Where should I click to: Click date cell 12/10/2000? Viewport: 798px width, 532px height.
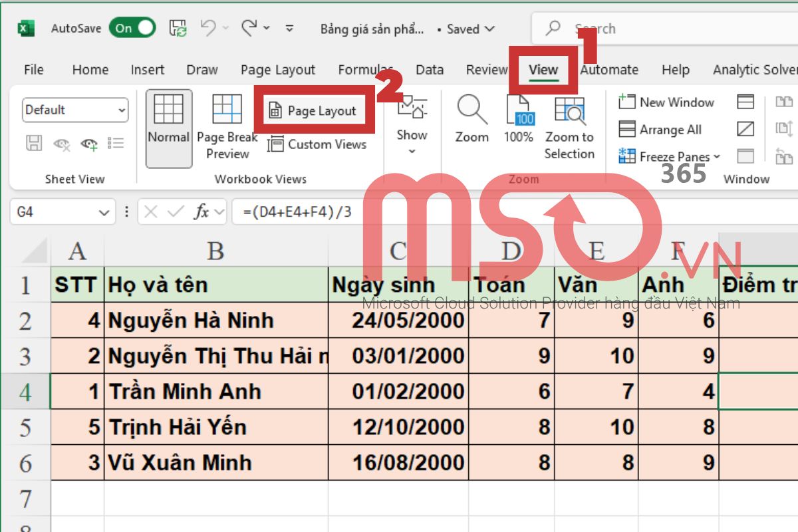[x=399, y=427]
